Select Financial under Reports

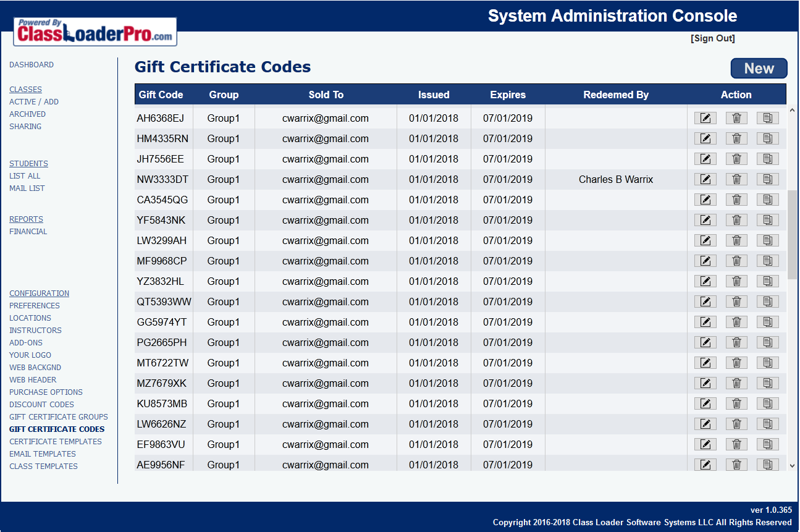click(x=28, y=232)
